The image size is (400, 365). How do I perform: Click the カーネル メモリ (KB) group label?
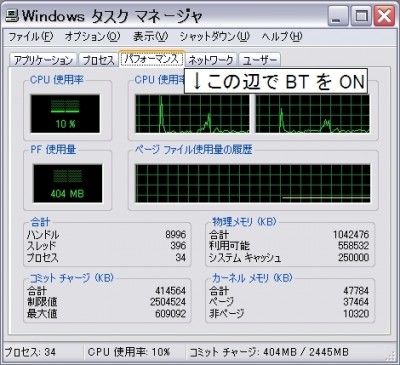(x=252, y=278)
